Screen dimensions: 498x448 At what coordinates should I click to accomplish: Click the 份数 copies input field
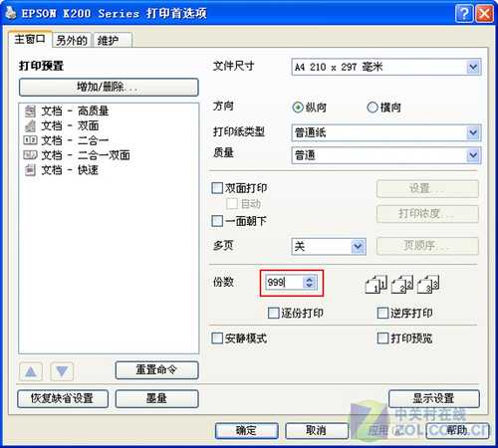coord(285,283)
